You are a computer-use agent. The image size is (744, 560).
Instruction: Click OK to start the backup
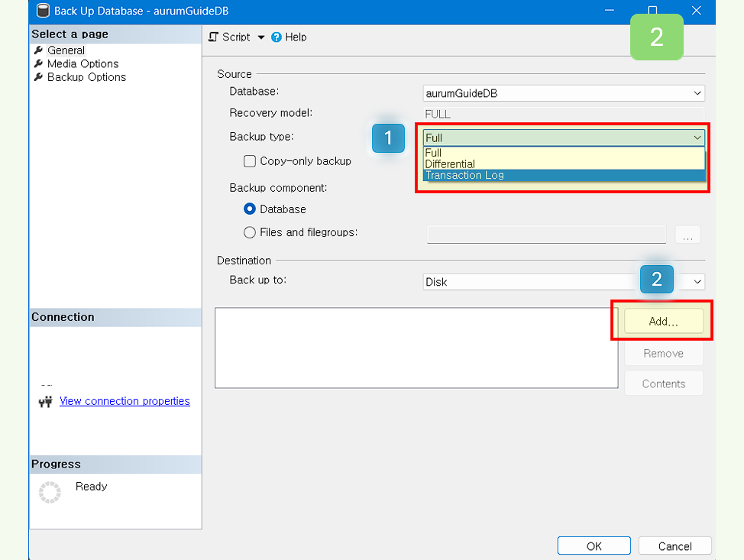click(x=594, y=545)
